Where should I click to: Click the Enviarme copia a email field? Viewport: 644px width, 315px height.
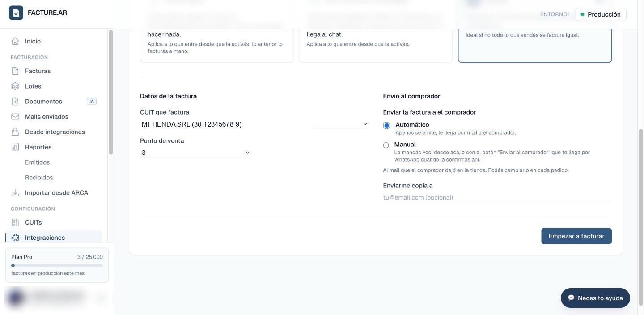(x=497, y=197)
